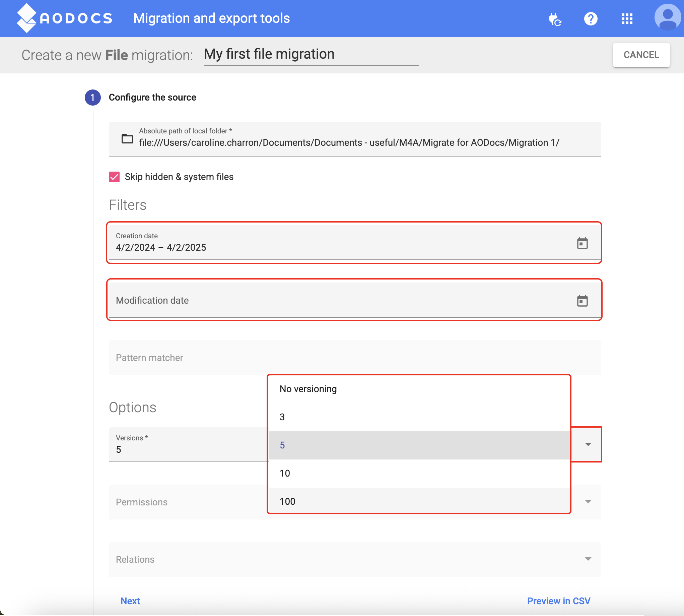This screenshot has width=684, height=616.
Task: Click the AODocs logo
Action: [64, 18]
